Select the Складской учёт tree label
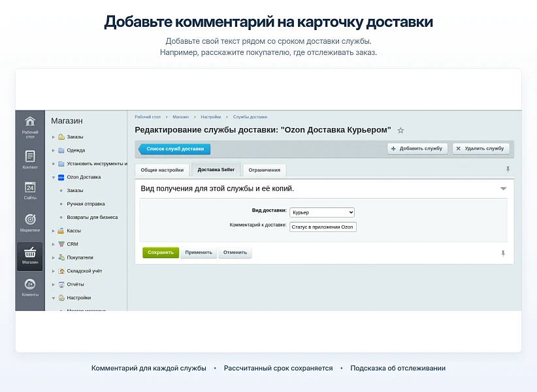Viewport: 537px width, 392px height. [x=84, y=270]
